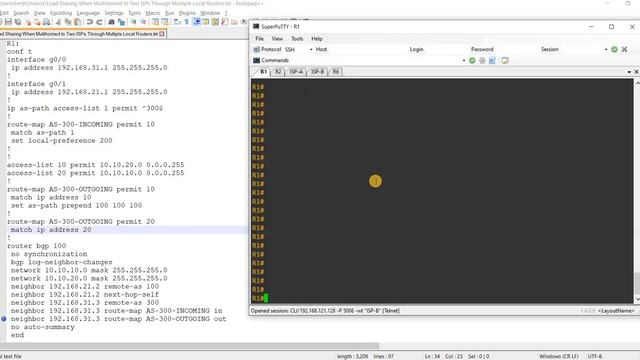Click the Undo arrow in Notepad++ toolbar
Image resolution: width=640 pixels, height=360 pixels.
pos(89,22)
